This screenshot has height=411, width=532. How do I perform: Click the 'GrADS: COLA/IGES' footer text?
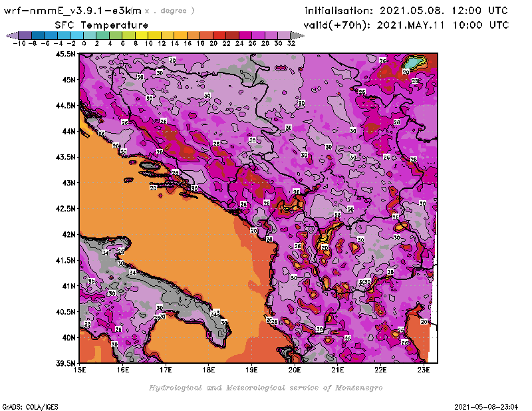tap(30, 407)
